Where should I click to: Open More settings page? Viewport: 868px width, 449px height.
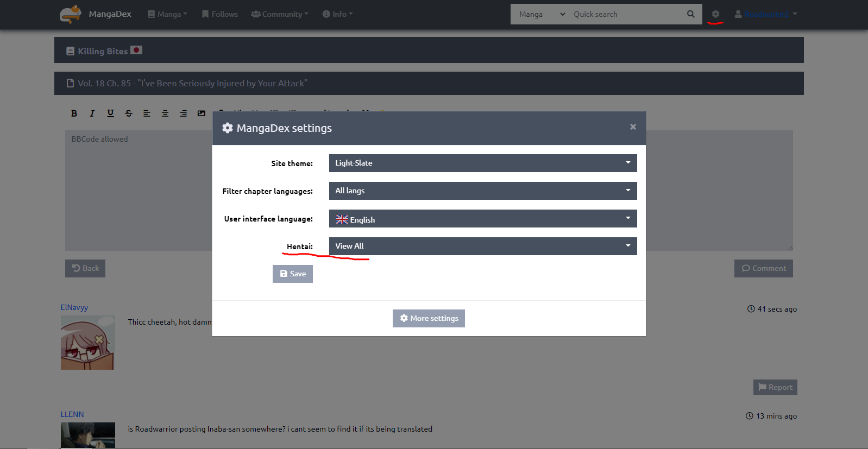tap(429, 318)
